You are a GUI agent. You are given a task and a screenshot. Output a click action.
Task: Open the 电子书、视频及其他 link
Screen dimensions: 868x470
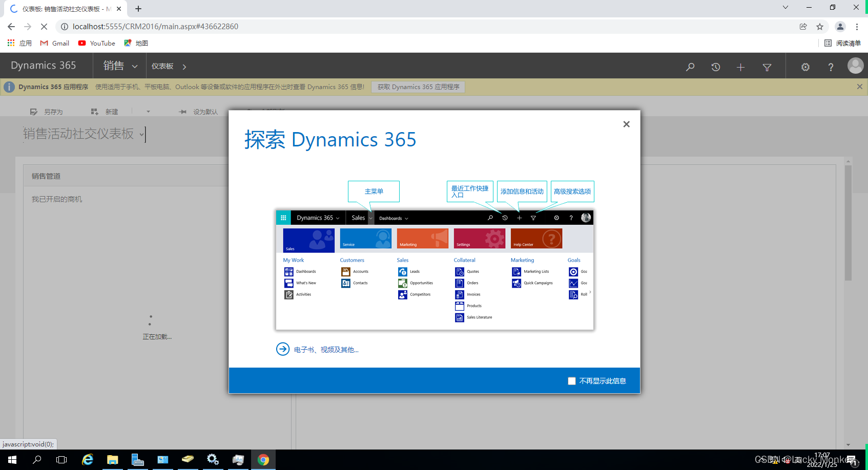click(x=326, y=350)
